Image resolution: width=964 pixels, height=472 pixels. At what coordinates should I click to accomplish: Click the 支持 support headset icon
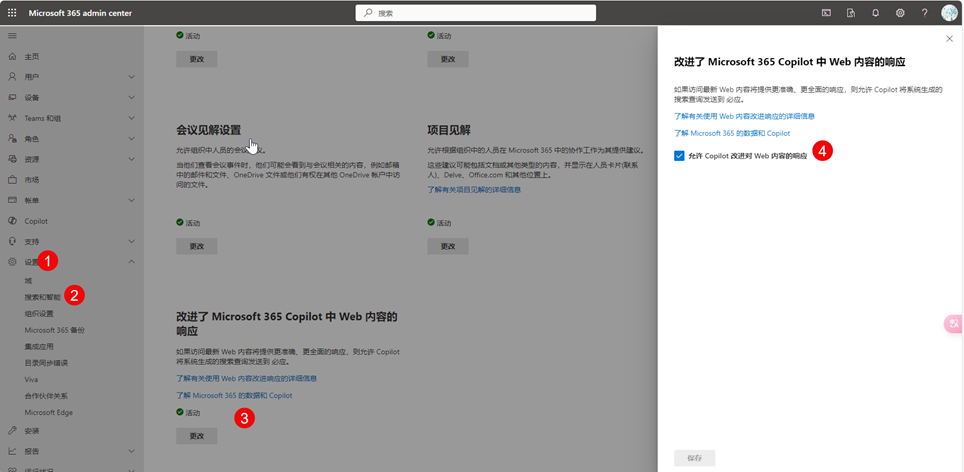(x=12, y=242)
